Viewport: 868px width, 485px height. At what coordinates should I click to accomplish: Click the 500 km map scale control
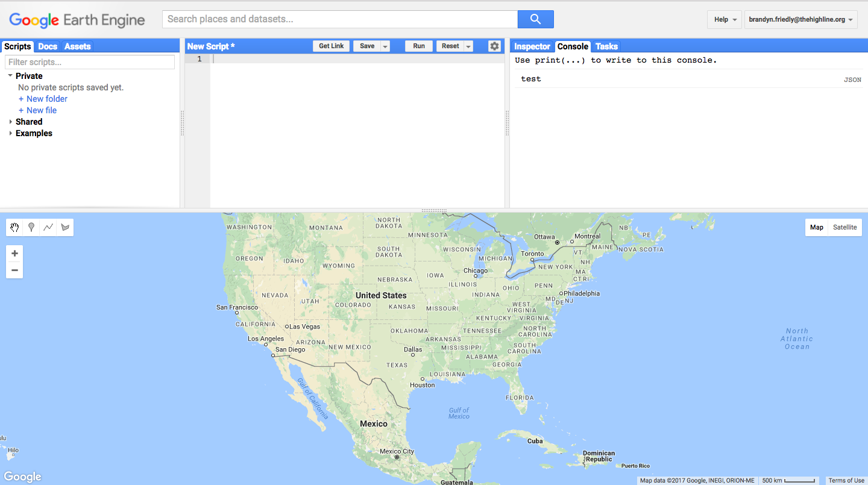tap(789, 480)
